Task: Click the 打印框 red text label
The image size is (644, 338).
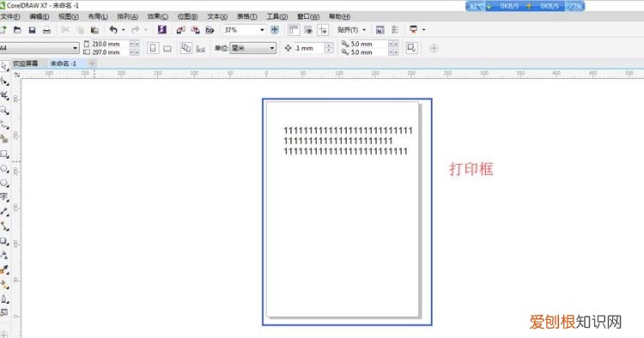Action: tap(471, 169)
